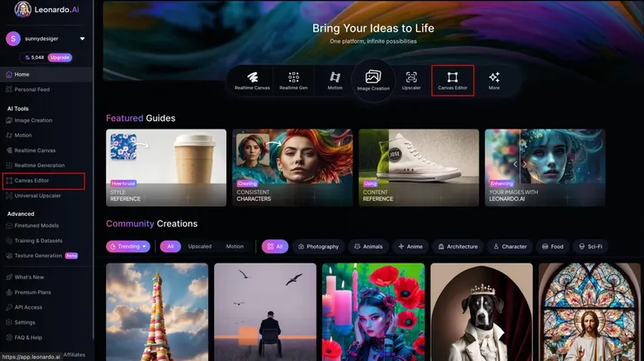The height and width of the screenshot is (361, 644).
Task: Filter community creations by Animals
Action: coord(368,246)
